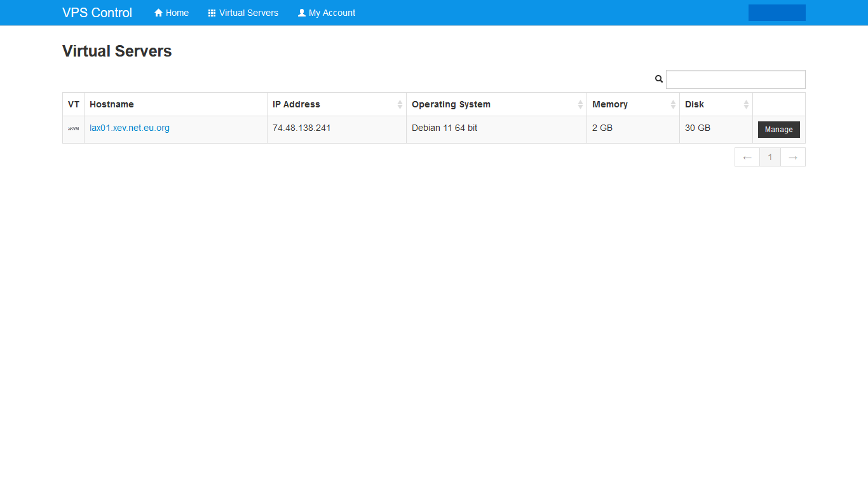Open the lax01.xev.net.eu.org hostname link
The image size is (868, 488).
tap(130, 128)
